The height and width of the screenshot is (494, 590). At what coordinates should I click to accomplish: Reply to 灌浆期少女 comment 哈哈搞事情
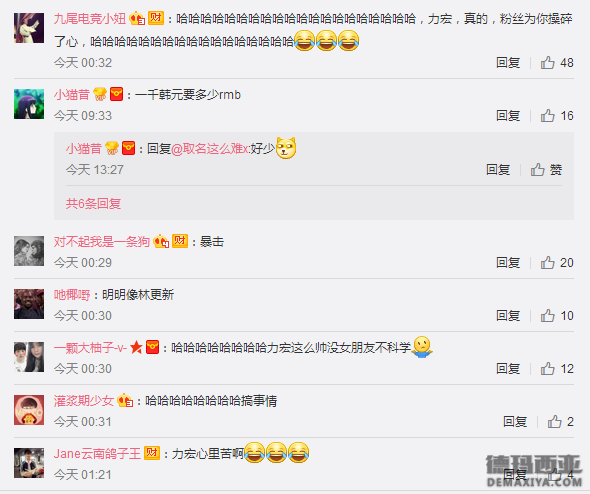coord(515,422)
